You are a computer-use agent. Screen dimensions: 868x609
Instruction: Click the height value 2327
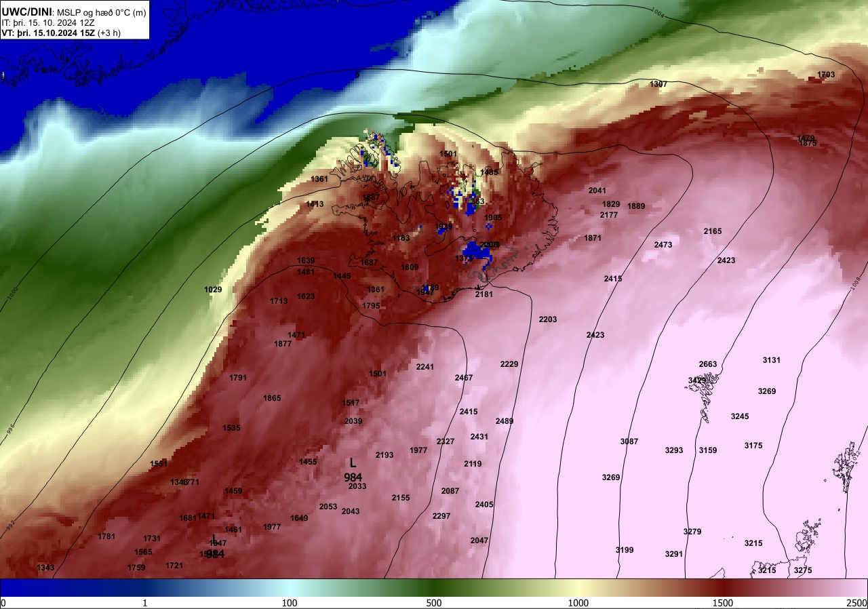coord(446,441)
